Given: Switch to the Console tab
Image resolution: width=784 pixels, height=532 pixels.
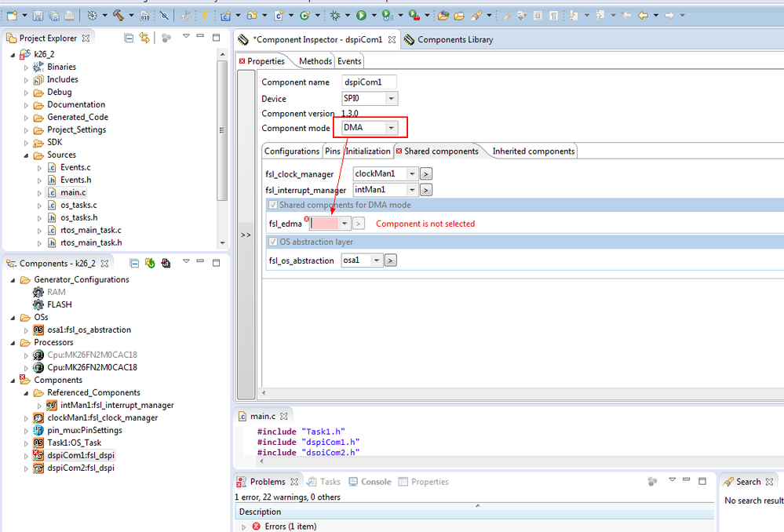Looking at the screenshot, I should 370,482.
